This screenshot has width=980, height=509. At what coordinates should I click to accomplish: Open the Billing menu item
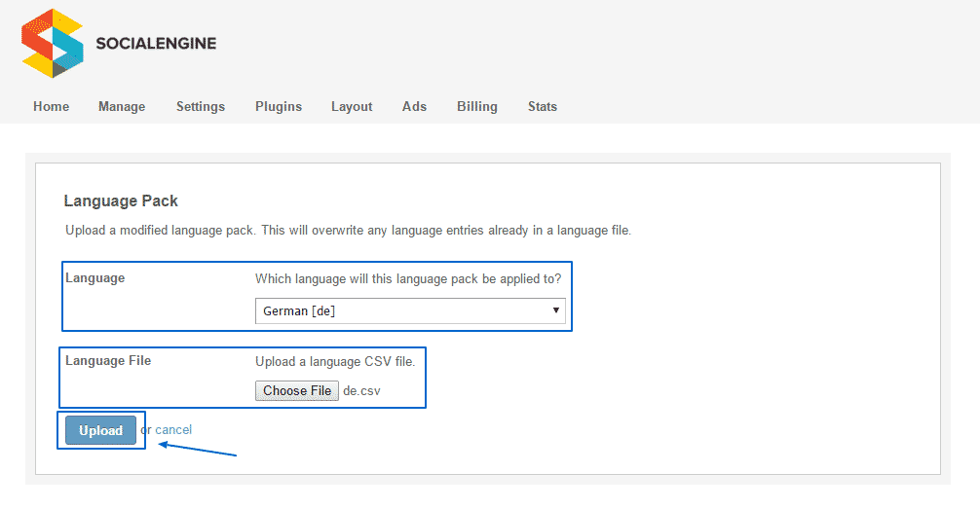(x=477, y=107)
